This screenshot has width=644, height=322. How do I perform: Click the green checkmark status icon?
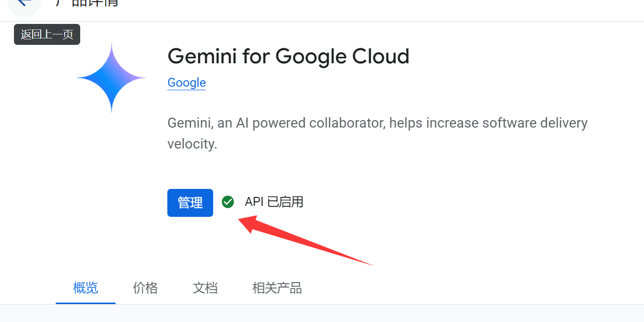pyautogui.click(x=228, y=202)
